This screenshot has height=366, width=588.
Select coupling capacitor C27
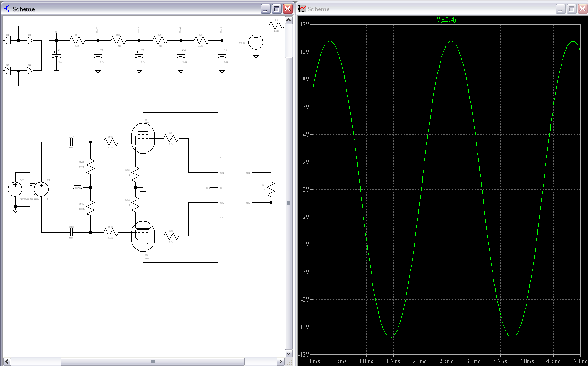click(71, 141)
